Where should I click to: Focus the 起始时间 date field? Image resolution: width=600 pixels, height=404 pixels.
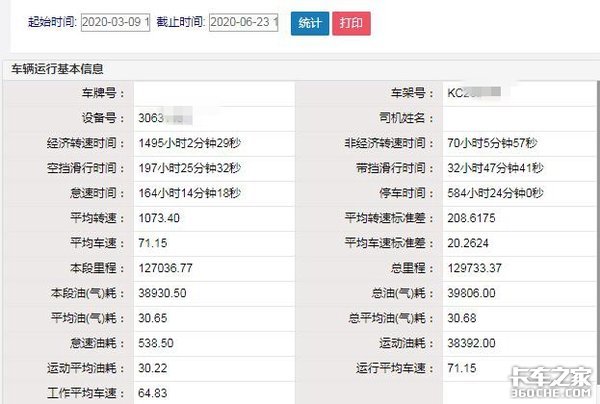(115, 23)
